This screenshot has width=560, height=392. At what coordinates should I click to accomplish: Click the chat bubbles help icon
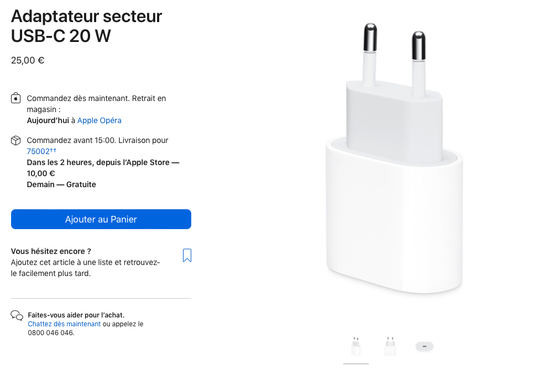point(17,316)
